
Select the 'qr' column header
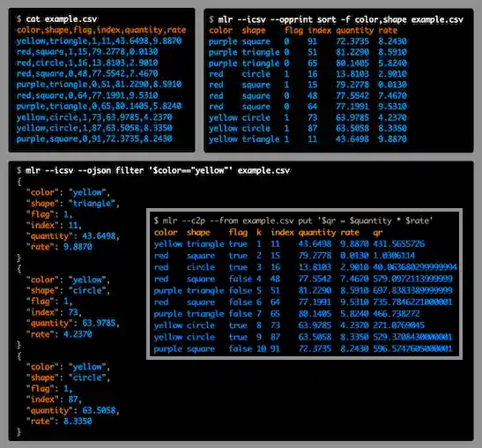377,233
